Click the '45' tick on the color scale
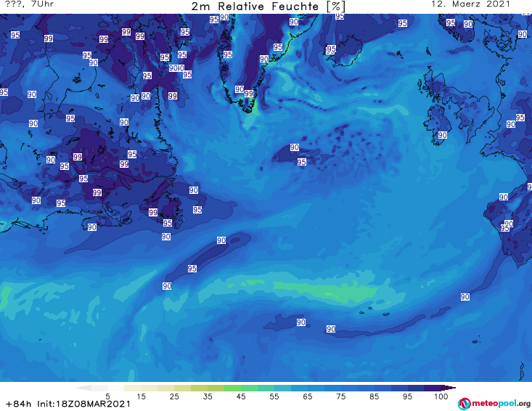The height and width of the screenshot is (411, 532). coord(241,396)
